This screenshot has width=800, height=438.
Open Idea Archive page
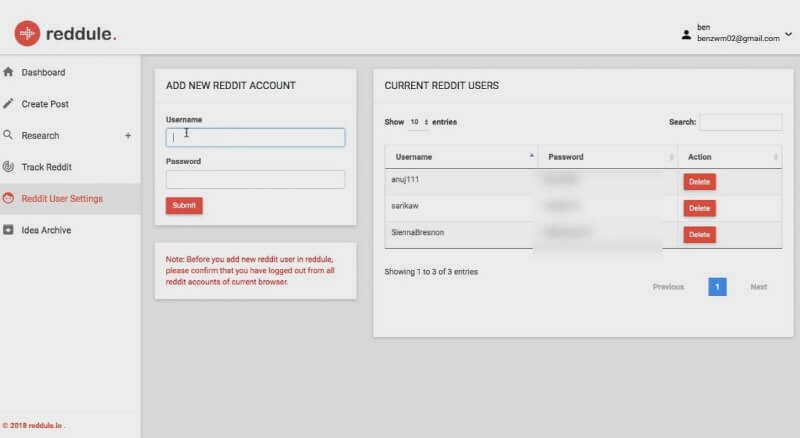coord(46,230)
